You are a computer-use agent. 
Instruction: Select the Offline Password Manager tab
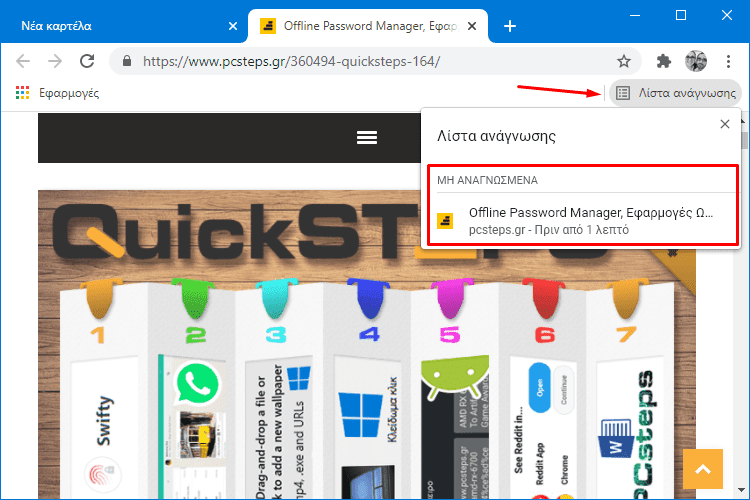368,26
